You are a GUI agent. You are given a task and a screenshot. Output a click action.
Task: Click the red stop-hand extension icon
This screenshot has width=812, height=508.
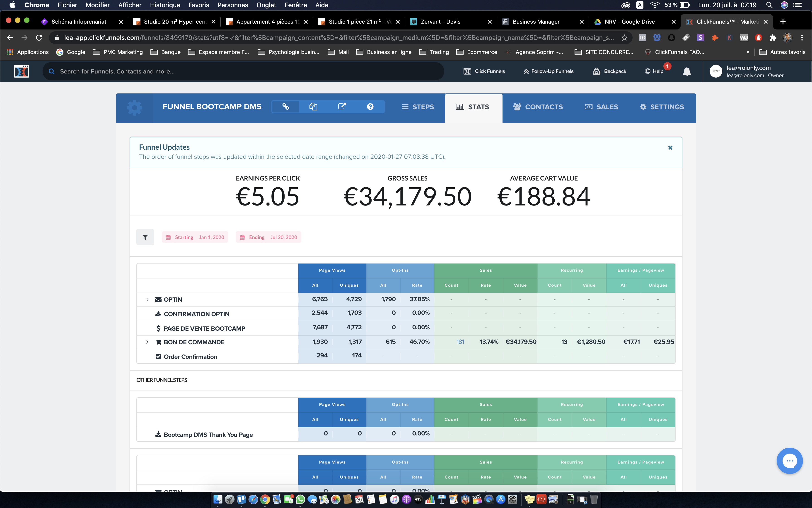pos(758,38)
